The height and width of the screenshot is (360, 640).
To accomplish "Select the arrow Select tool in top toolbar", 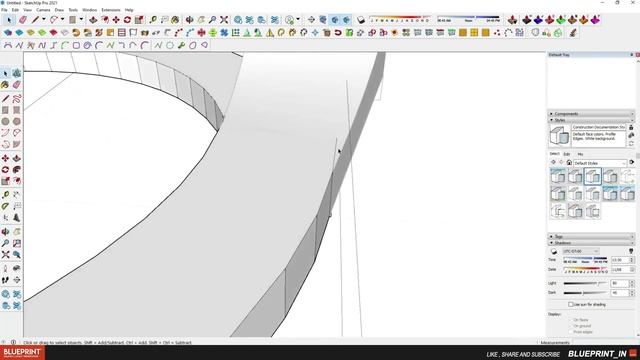I will tap(9, 20).
